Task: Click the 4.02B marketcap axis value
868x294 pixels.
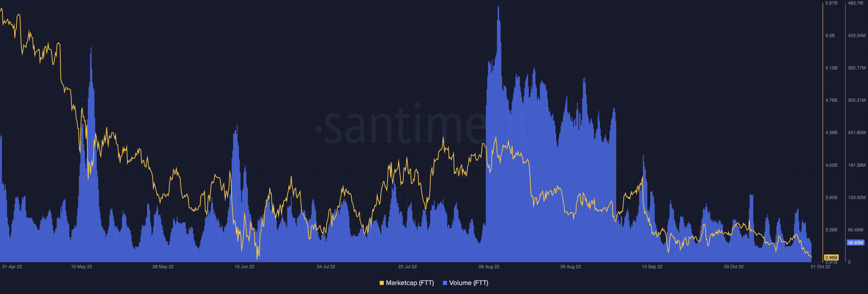Action: click(831, 165)
